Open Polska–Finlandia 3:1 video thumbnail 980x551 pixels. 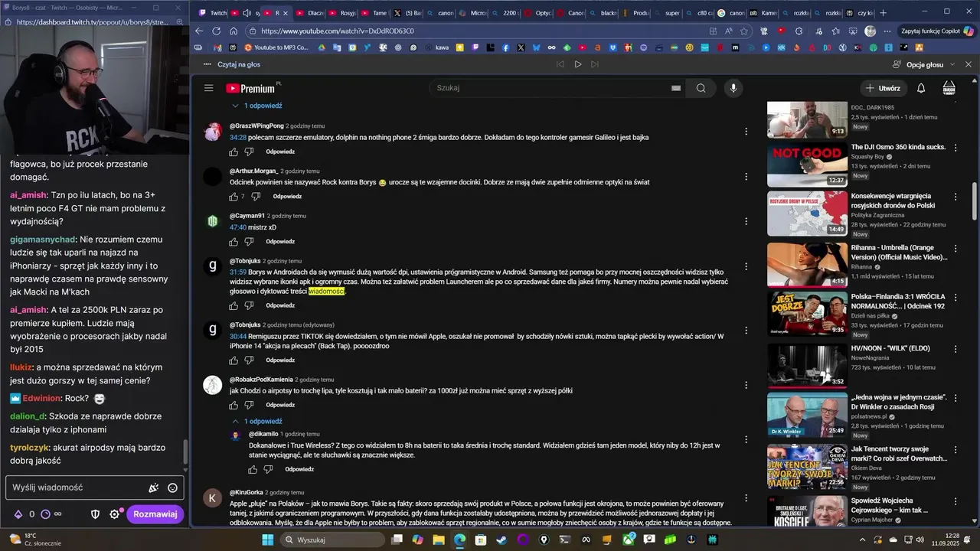coord(807,315)
